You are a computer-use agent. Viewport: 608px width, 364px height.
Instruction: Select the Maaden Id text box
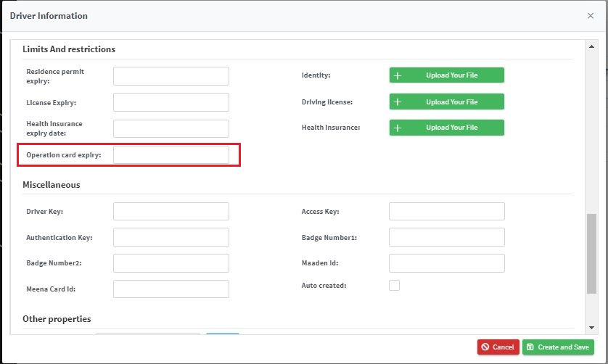(x=447, y=263)
